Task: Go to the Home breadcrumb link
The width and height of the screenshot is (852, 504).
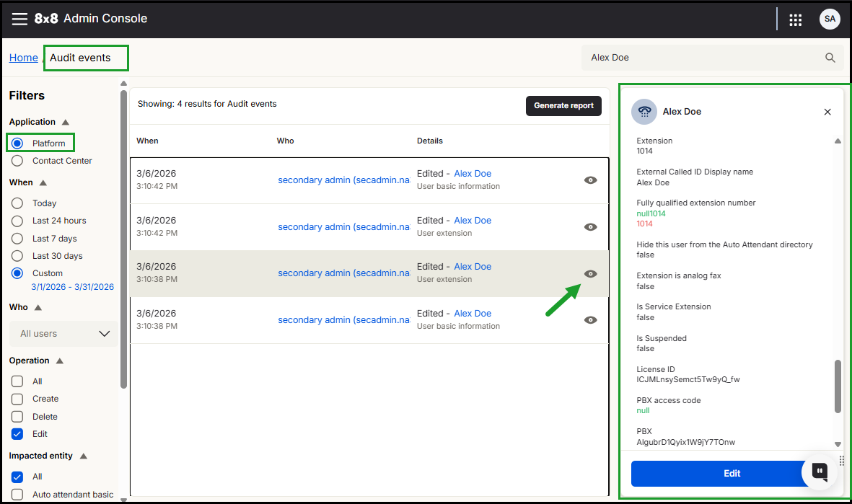Action: (x=23, y=58)
